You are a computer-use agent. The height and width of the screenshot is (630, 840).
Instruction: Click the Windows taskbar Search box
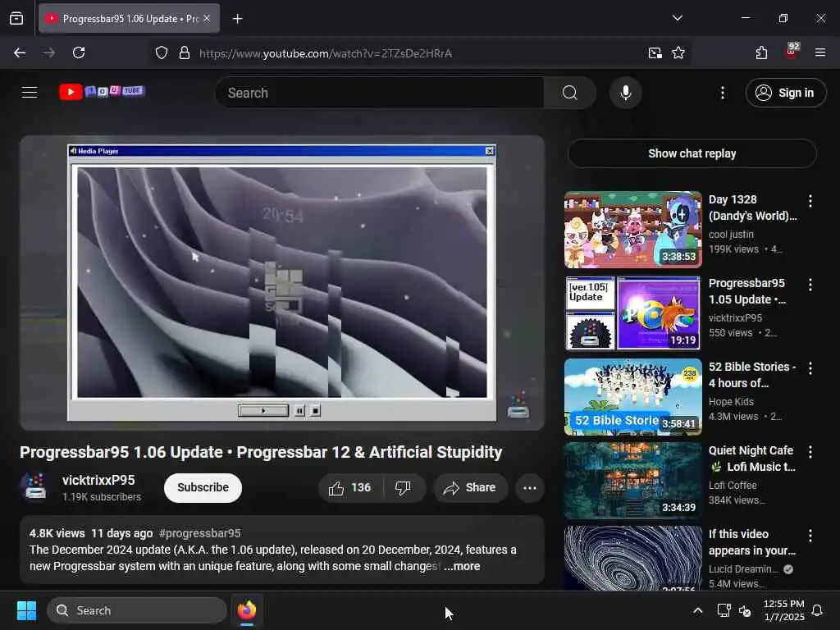pyautogui.click(x=137, y=610)
